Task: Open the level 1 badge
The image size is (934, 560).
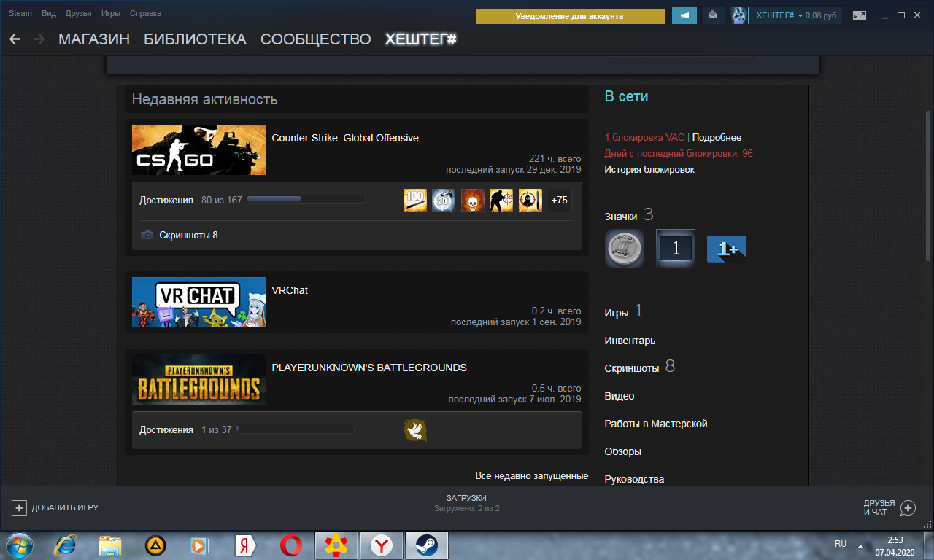Action: click(676, 249)
